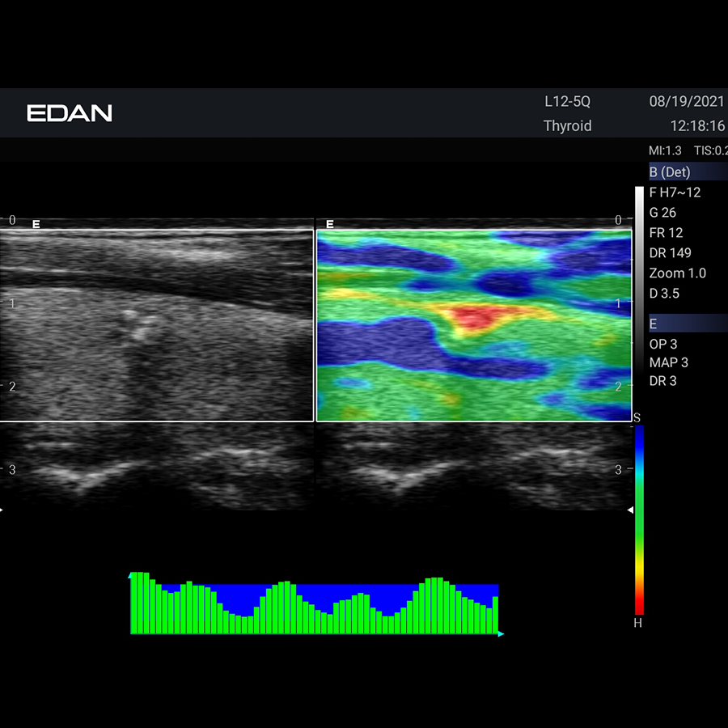Click the depth mark 1 on left scale
The width and height of the screenshot is (728, 728).
[x=12, y=303]
